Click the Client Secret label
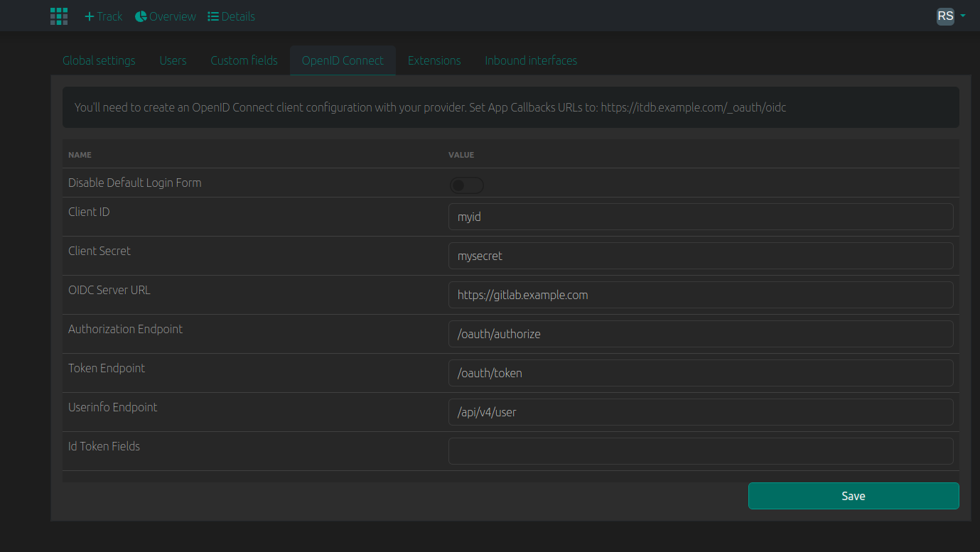The image size is (980, 552). pyautogui.click(x=99, y=251)
